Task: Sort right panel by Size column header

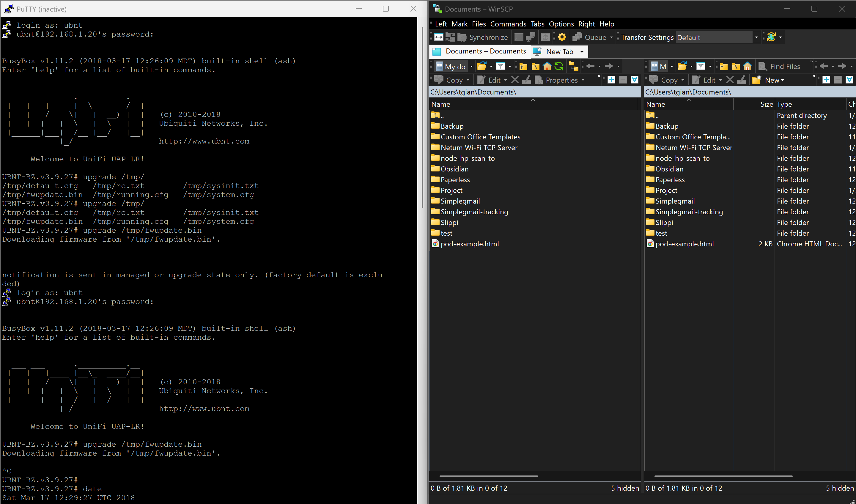Action: (754, 104)
